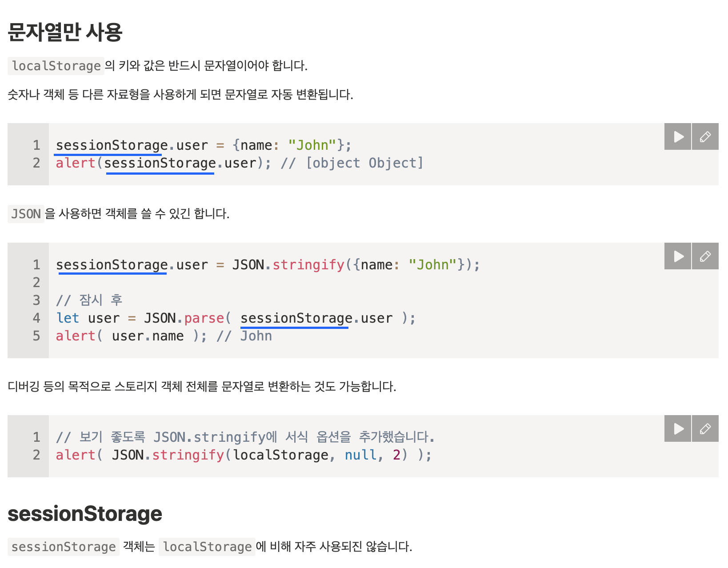The image size is (728, 568).
Task: Click the sessionStorage link in the JSON.parse line
Action: point(294,318)
